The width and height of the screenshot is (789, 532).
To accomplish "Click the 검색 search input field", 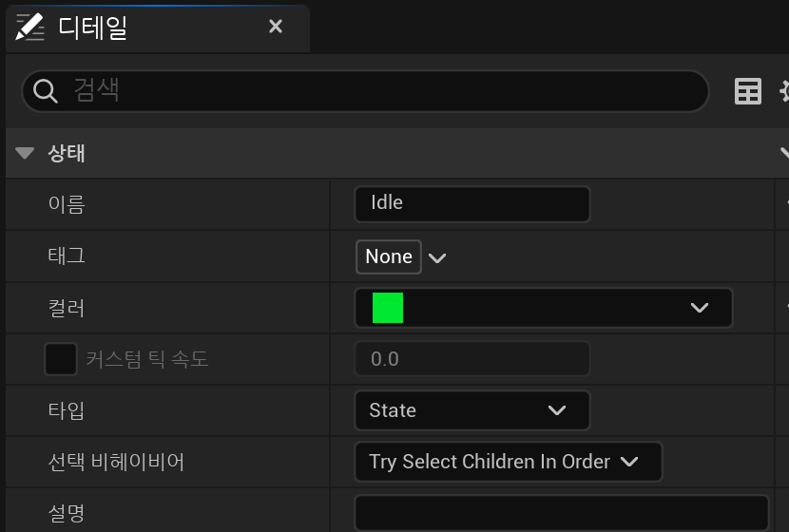I will coord(365,91).
